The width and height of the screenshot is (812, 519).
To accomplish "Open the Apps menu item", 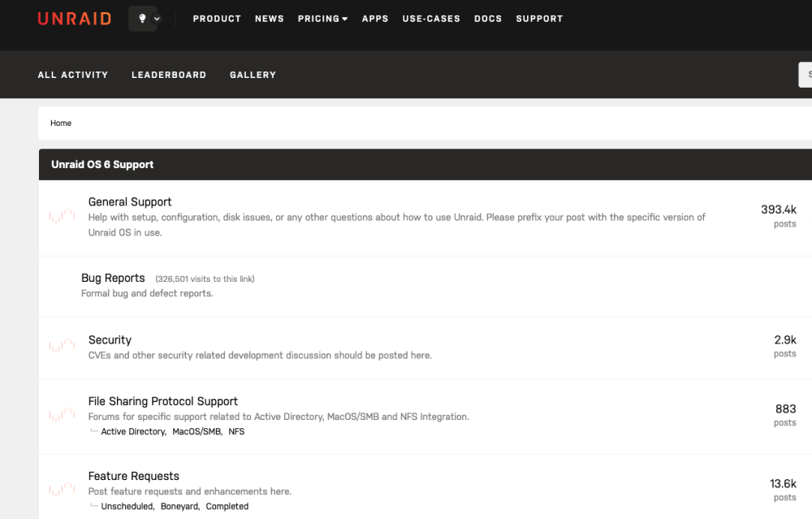I will point(375,19).
